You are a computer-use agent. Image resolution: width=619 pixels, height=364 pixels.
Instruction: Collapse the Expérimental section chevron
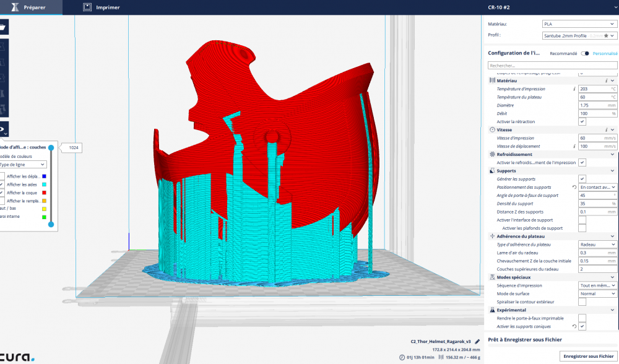pos(612,310)
